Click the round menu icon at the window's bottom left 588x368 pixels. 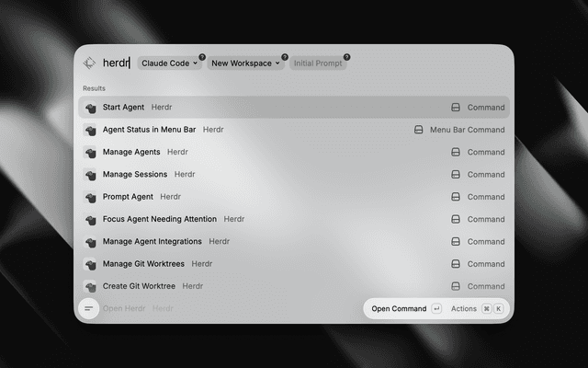(x=89, y=309)
